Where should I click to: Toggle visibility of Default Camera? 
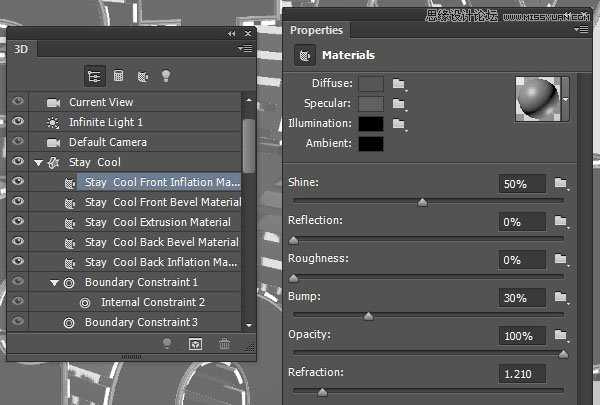pyautogui.click(x=18, y=141)
